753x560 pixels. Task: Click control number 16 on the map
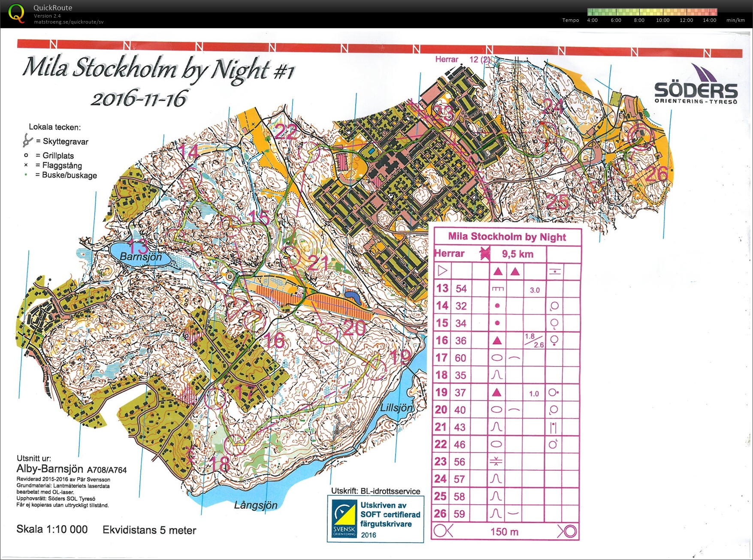tap(274, 341)
